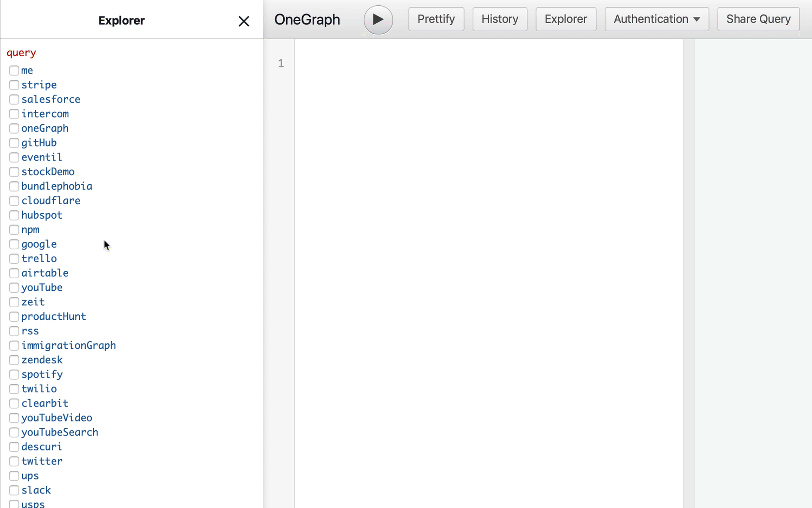Expand the ups field label
This screenshot has width=812, height=508.
click(x=30, y=476)
